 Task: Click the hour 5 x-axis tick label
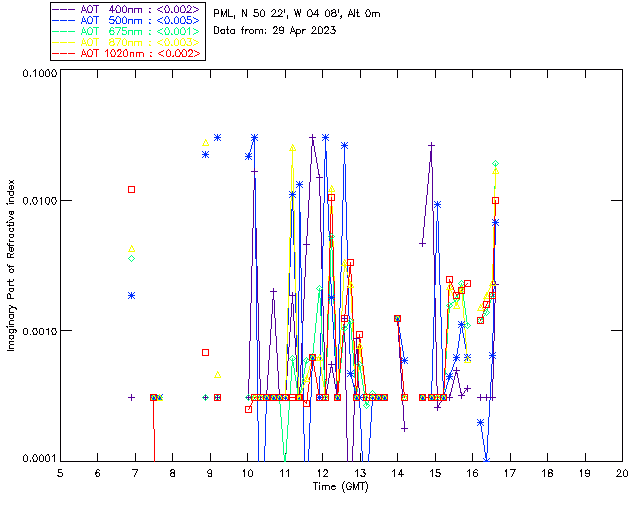[x=60, y=473]
